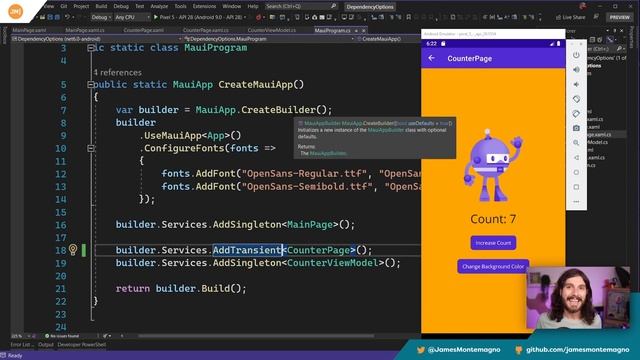The height and width of the screenshot is (360, 640).
Task: Click the 4 references CodeLens link
Action: click(118, 73)
